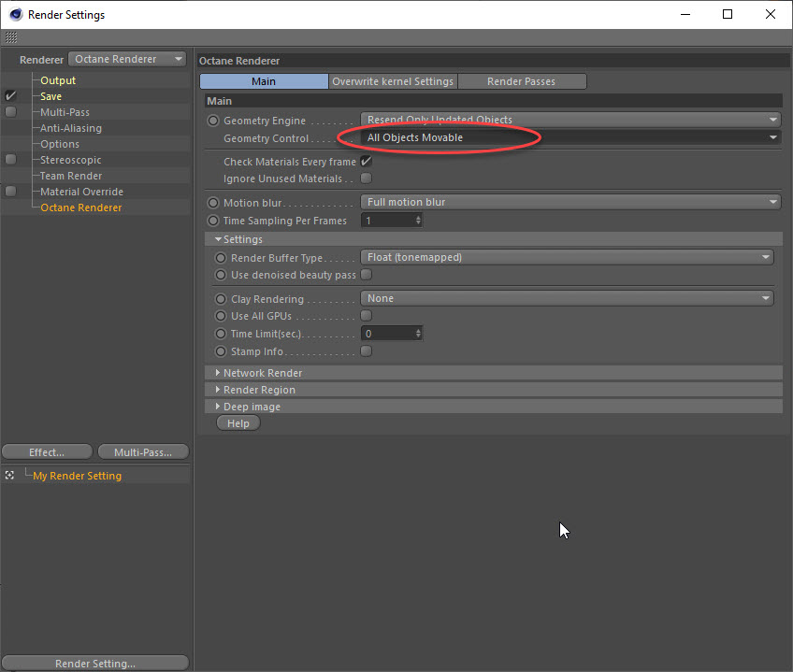Click Clay Rendering radio dot
This screenshot has height=672, width=793.
pyautogui.click(x=221, y=299)
